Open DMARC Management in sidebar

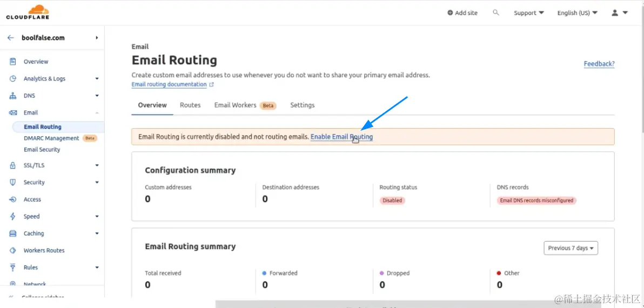[x=51, y=138]
